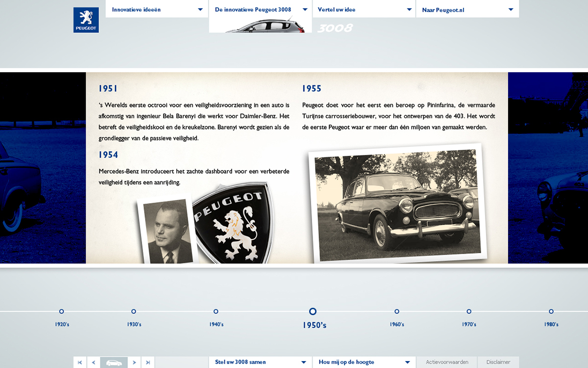This screenshot has width=588, height=368.
Task: Go to the next timeline slide
Action: [x=134, y=363]
